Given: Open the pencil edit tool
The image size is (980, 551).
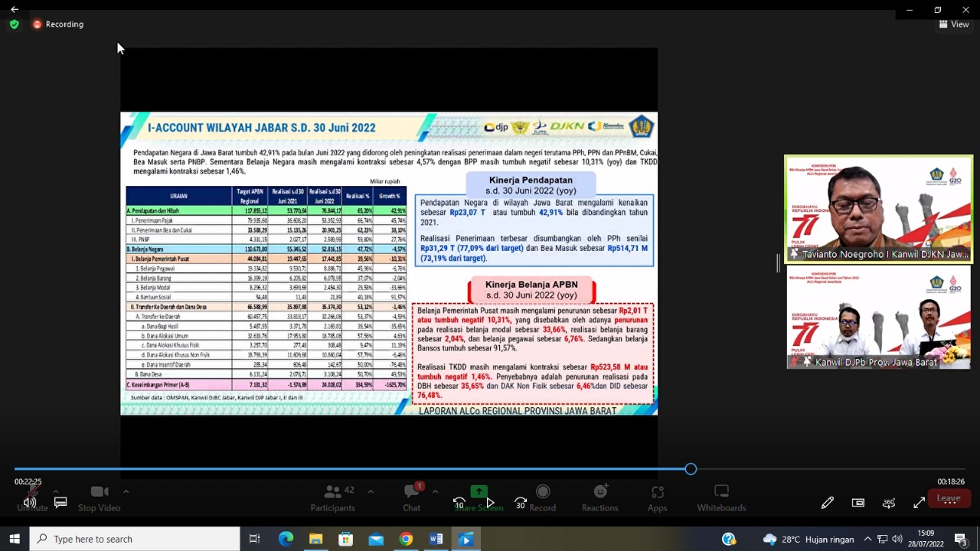Looking at the screenshot, I should click(828, 503).
